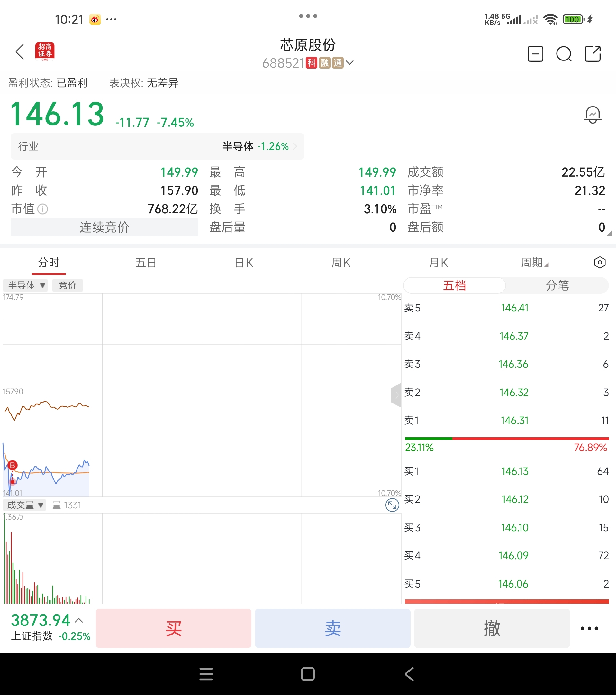Select 卖4 row at 146.37
The width and height of the screenshot is (616, 695).
(x=506, y=336)
